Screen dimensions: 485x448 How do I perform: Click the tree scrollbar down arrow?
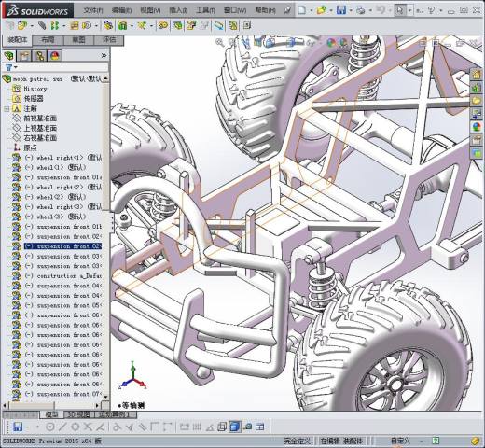click(x=105, y=397)
